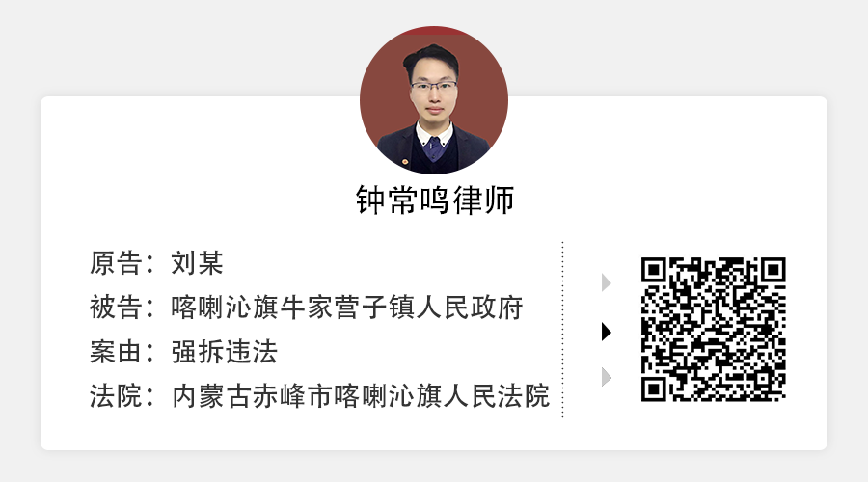The image size is (868, 482).
Task: Click the 法院 label
Action: pyautogui.click(x=116, y=396)
